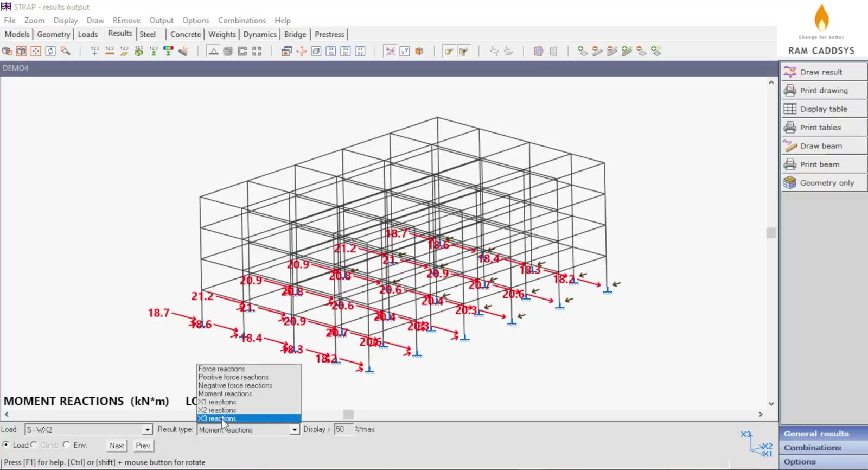
Task: Click the Result type combo box arrow
Action: point(294,430)
